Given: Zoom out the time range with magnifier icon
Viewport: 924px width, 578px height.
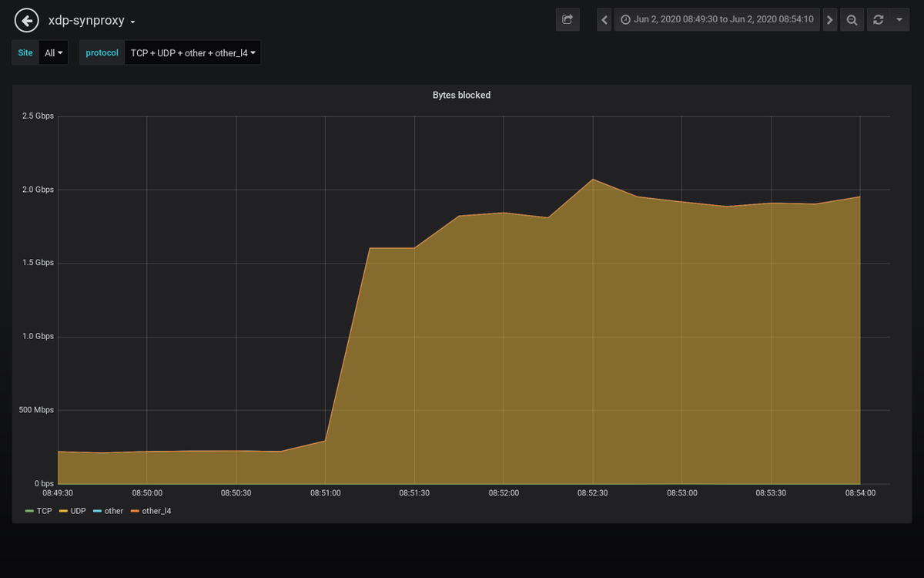Looking at the screenshot, I should [x=852, y=19].
